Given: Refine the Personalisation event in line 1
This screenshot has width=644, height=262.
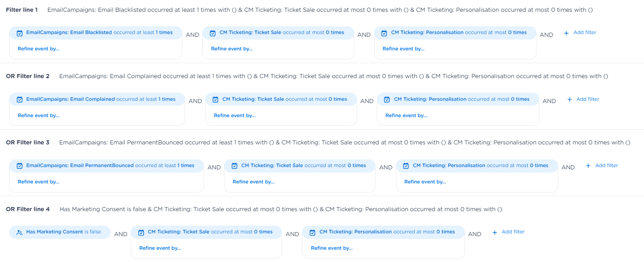Looking at the screenshot, I should tap(403, 49).
